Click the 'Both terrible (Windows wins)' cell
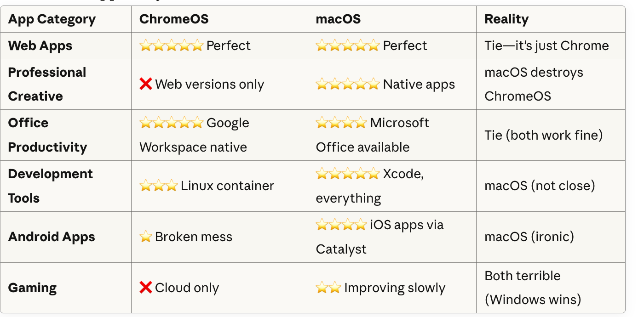The width and height of the screenshot is (644, 317). (x=533, y=288)
